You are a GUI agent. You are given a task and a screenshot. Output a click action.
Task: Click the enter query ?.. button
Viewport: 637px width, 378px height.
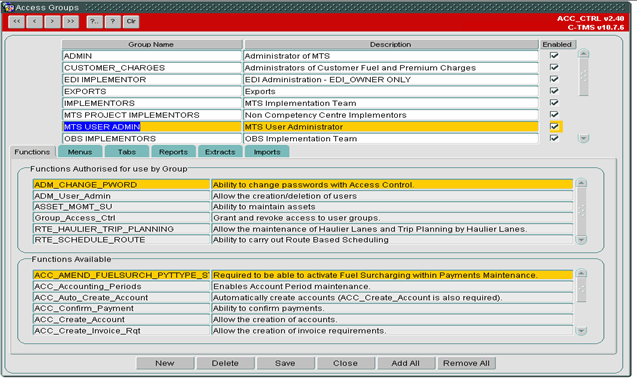(x=94, y=22)
